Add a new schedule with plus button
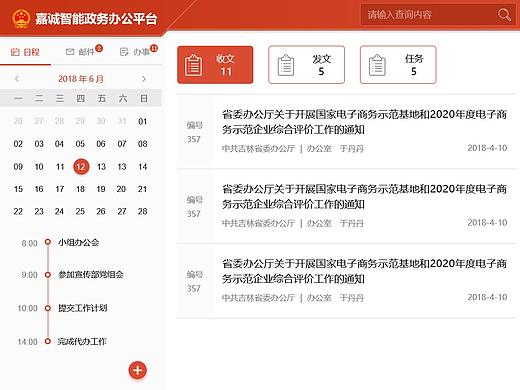 (137, 370)
